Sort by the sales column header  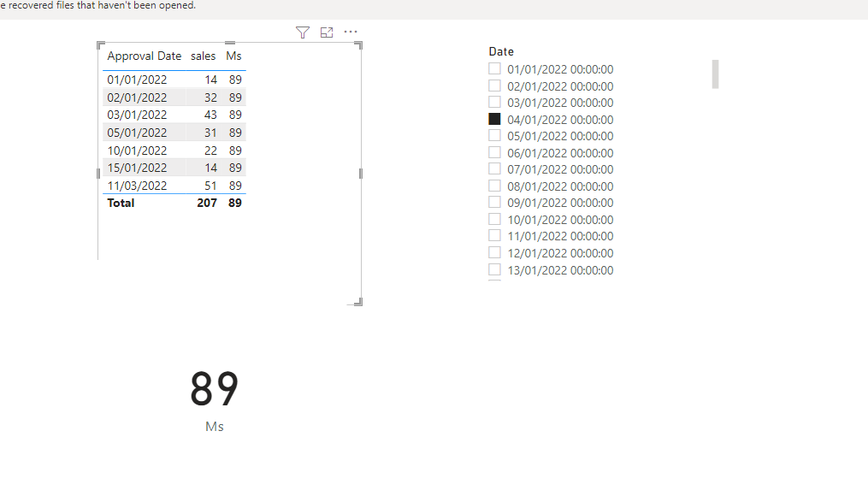click(204, 56)
